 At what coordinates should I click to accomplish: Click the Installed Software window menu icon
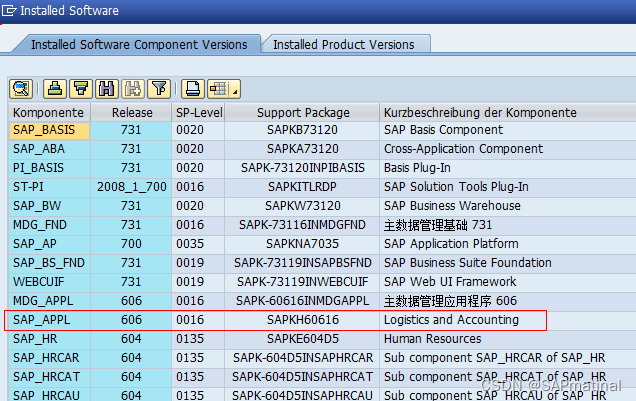pos(9,10)
